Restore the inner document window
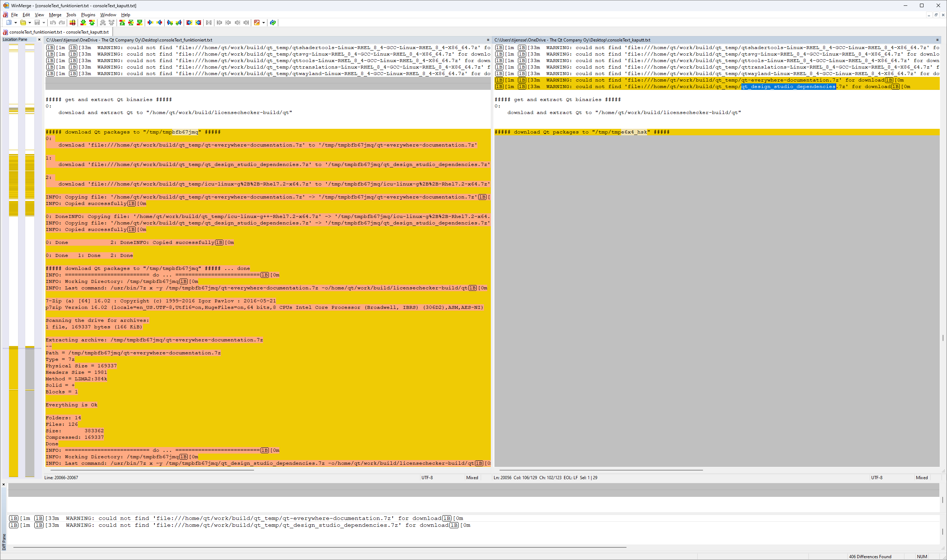Screen dimensions: 947x560 [x=936, y=15]
